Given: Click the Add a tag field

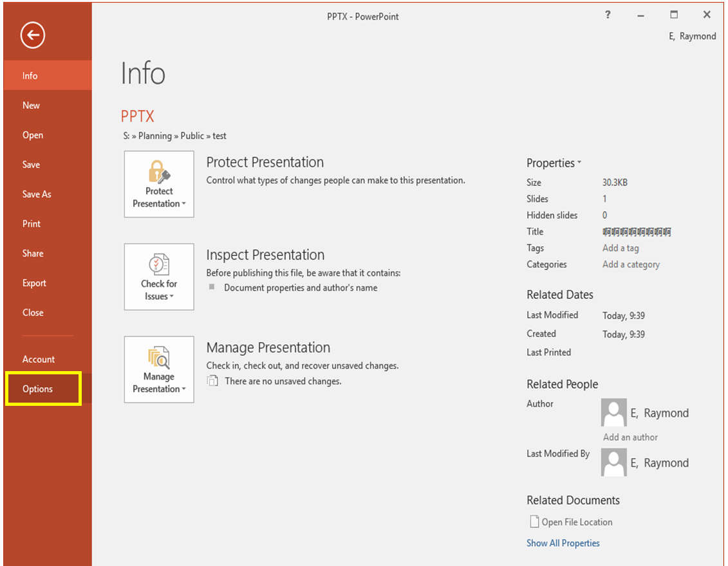Looking at the screenshot, I should coord(621,248).
